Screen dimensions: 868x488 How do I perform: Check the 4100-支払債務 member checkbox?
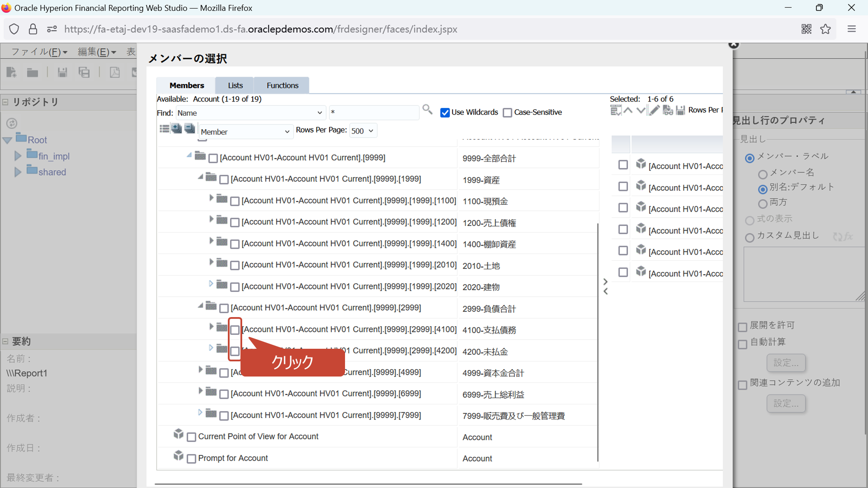coord(235,330)
